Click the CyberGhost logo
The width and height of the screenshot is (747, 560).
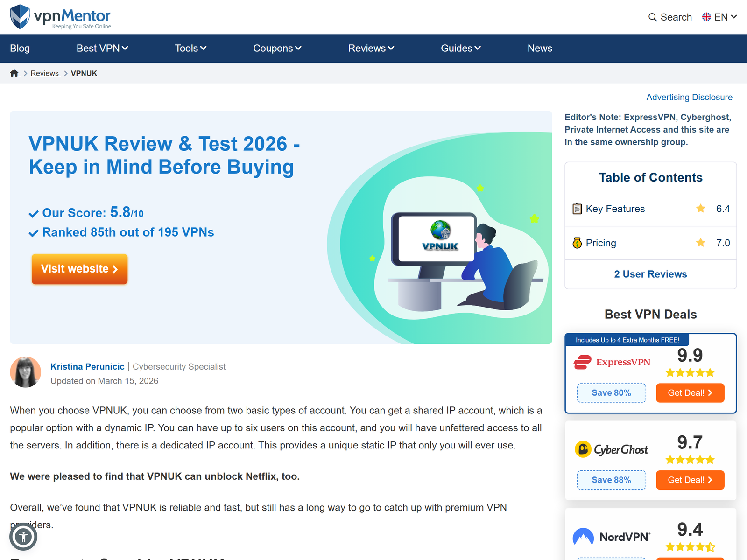pyautogui.click(x=611, y=449)
